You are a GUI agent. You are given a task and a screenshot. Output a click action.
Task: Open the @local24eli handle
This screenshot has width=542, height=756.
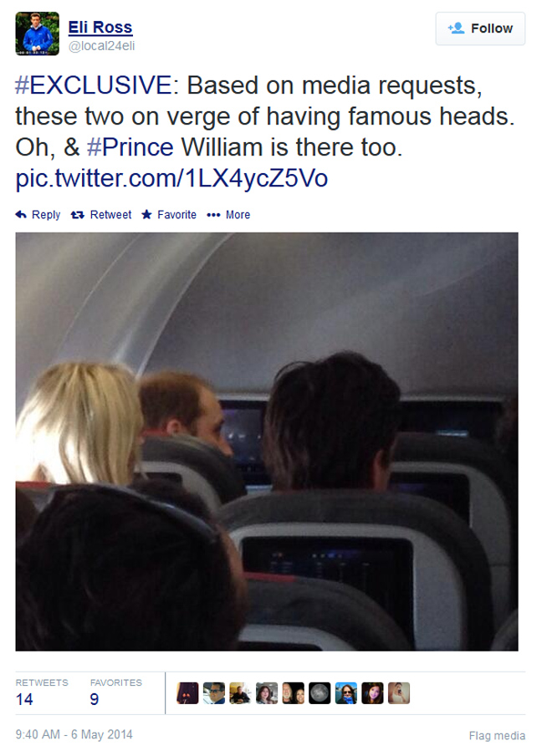pyautogui.click(x=102, y=46)
